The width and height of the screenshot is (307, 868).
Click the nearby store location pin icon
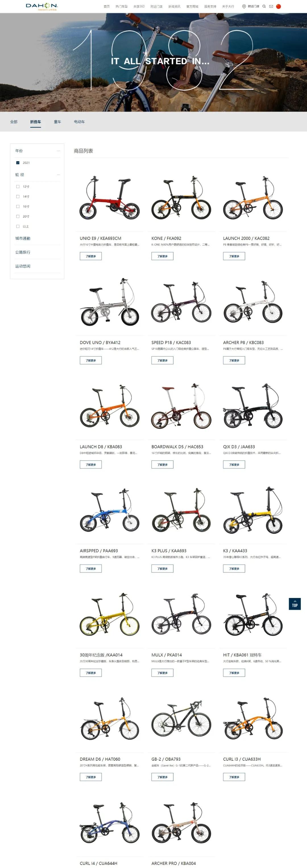tap(244, 7)
